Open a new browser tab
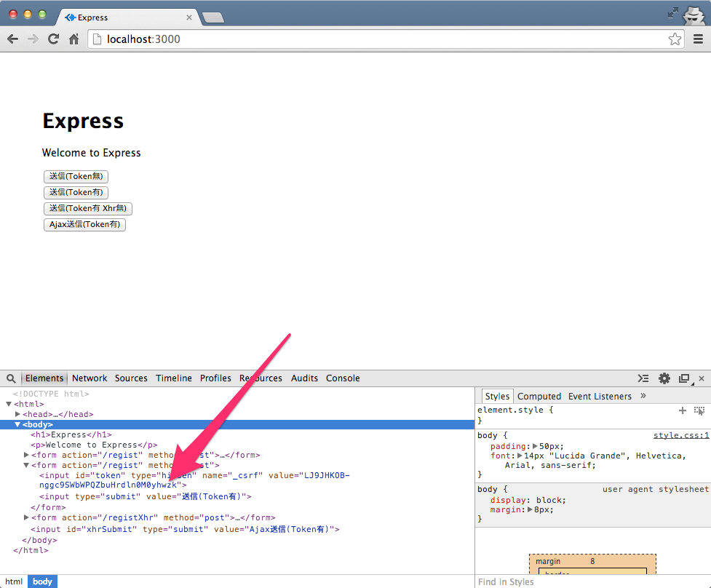The width and height of the screenshot is (711, 588). pos(213,17)
